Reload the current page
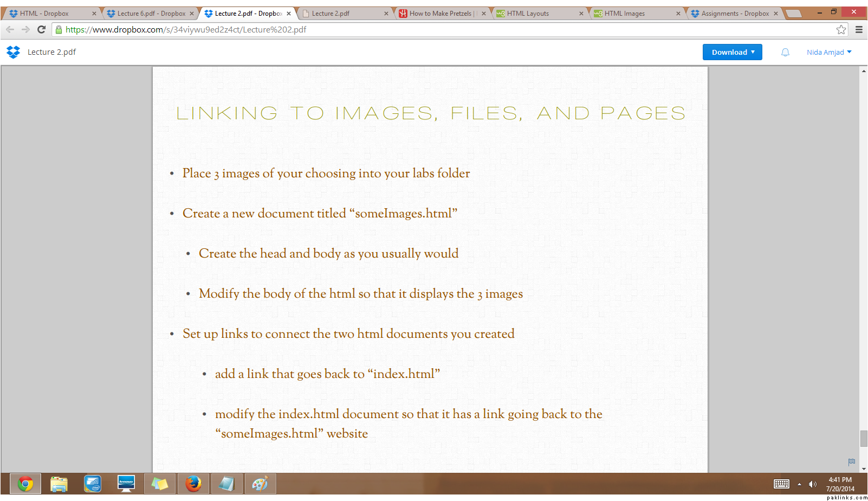Image resolution: width=868 pixels, height=501 pixels. point(41,30)
